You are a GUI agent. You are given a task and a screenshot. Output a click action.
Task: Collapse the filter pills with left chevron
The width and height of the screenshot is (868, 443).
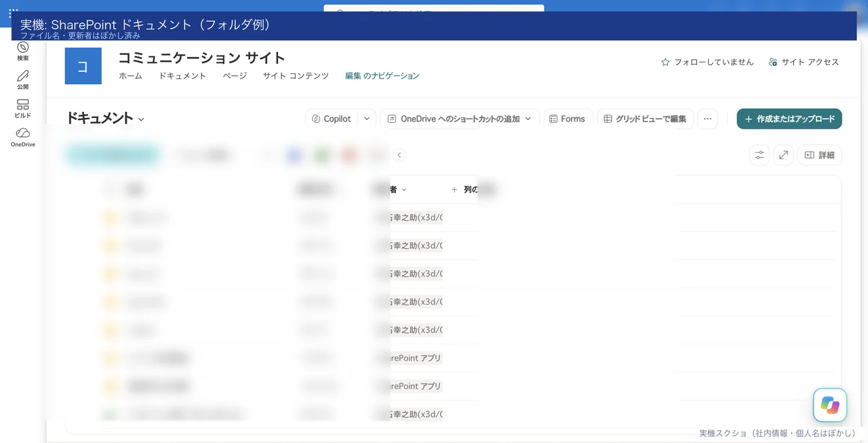(399, 155)
